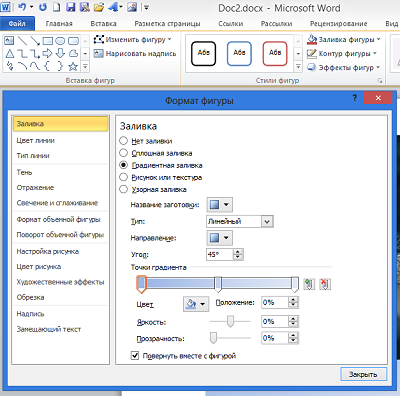Switch to the 'Ссылки' ribbon tab
The height and width of the screenshot is (396, 400).
tap(231, 24)
